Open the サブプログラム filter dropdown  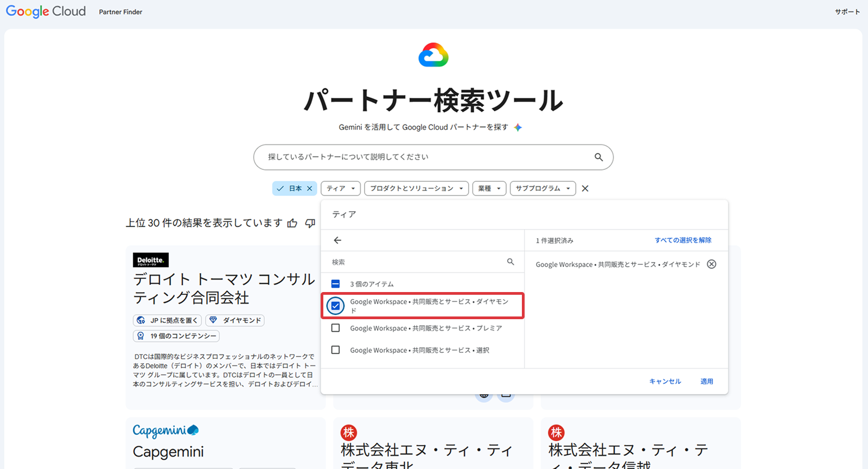(x=542, y=188)
